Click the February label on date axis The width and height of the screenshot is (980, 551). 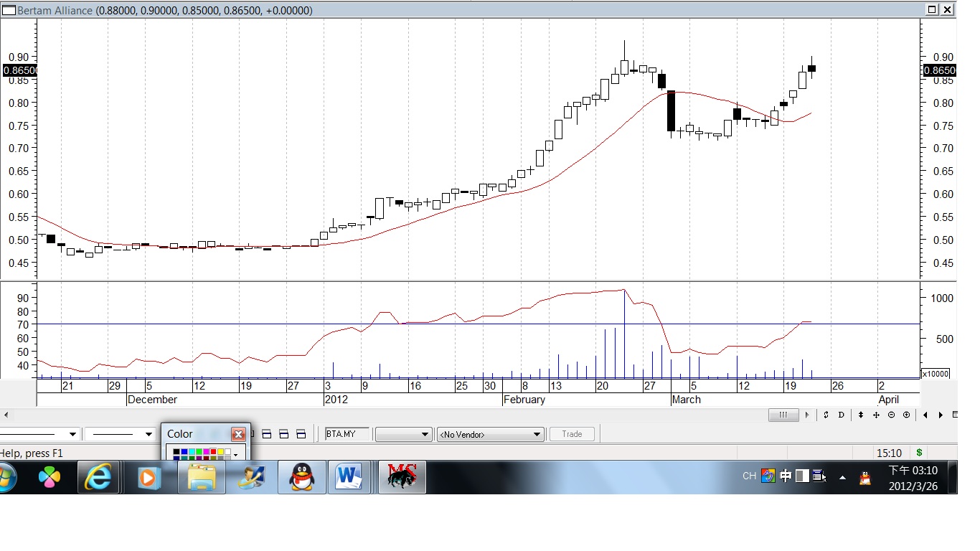pyautogui.click(x=524, y=400)
